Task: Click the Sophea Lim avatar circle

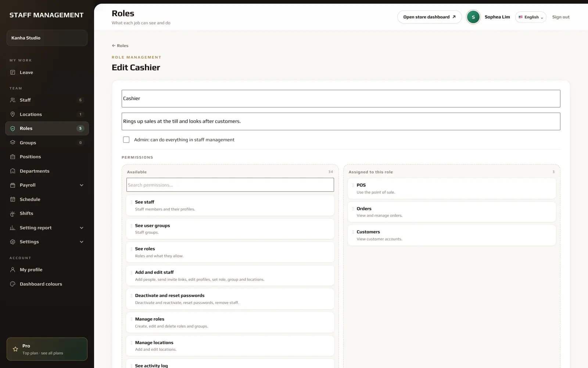Action: (x=473, y=17)
